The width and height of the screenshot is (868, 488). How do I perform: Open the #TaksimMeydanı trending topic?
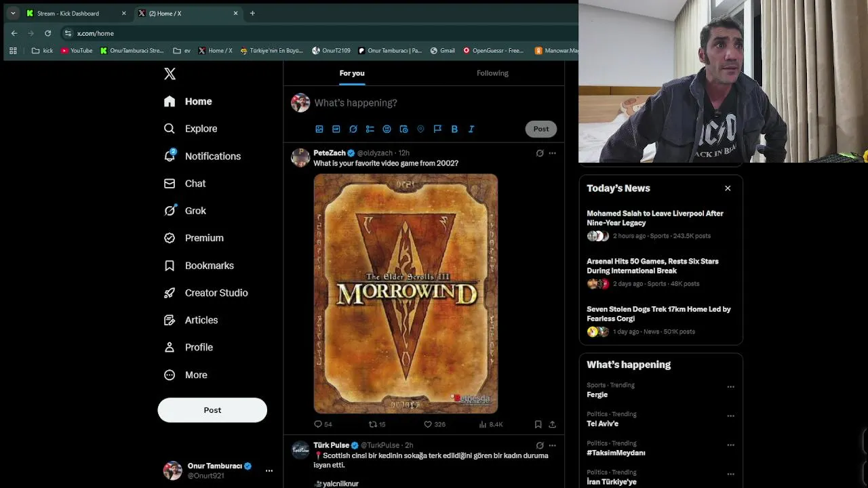[x=616, y=453]
